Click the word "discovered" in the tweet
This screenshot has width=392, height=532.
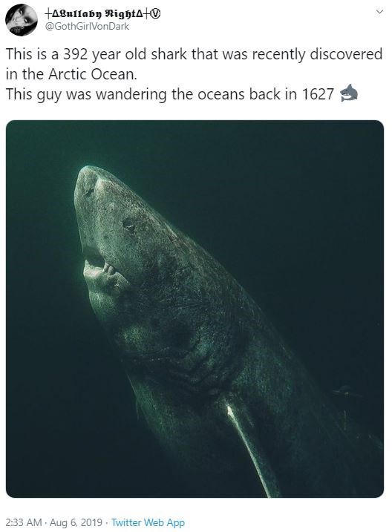pos(346,54)
